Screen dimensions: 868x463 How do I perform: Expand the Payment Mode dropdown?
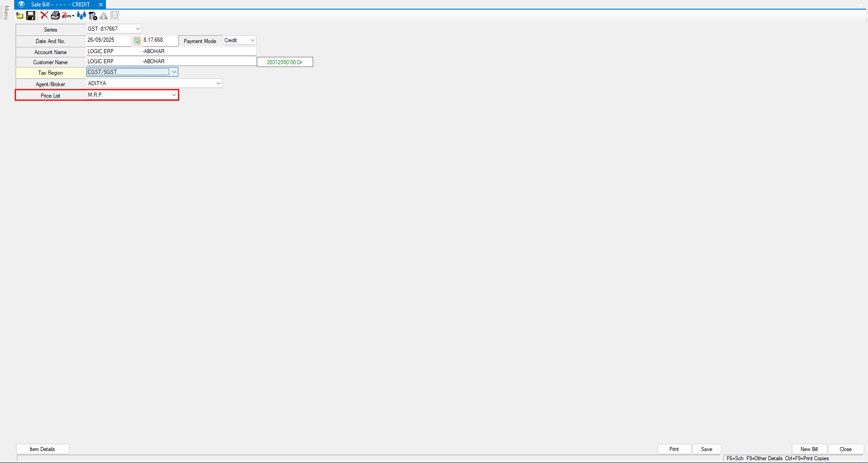tap(252, 40)
